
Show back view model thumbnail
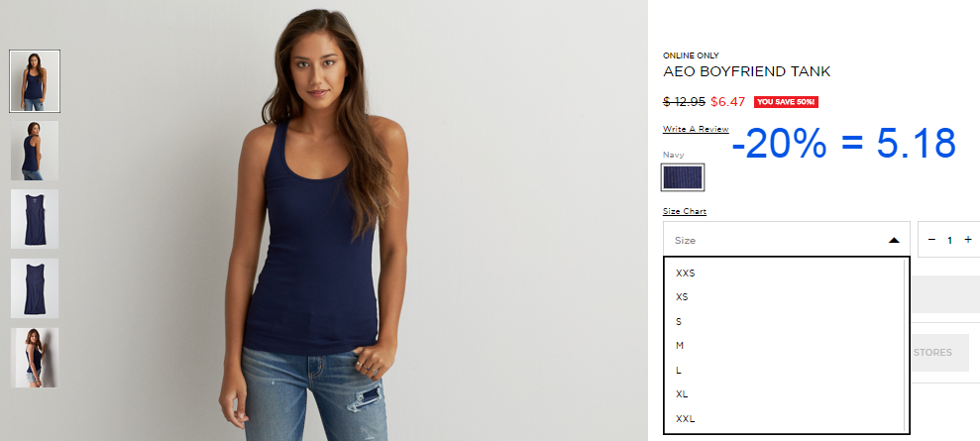coord(35,151)
